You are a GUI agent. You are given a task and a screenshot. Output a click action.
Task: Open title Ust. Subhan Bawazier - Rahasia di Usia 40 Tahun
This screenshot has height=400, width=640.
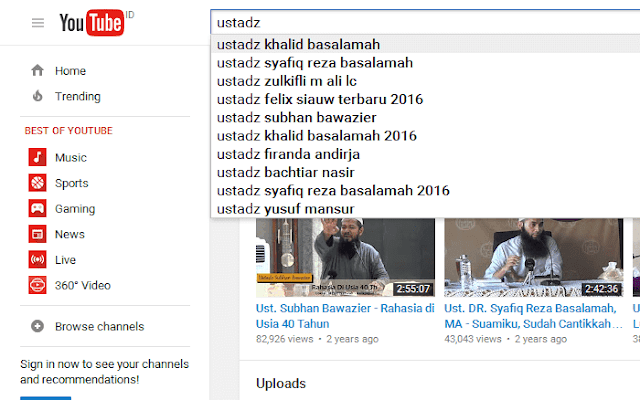pos(345,316)
